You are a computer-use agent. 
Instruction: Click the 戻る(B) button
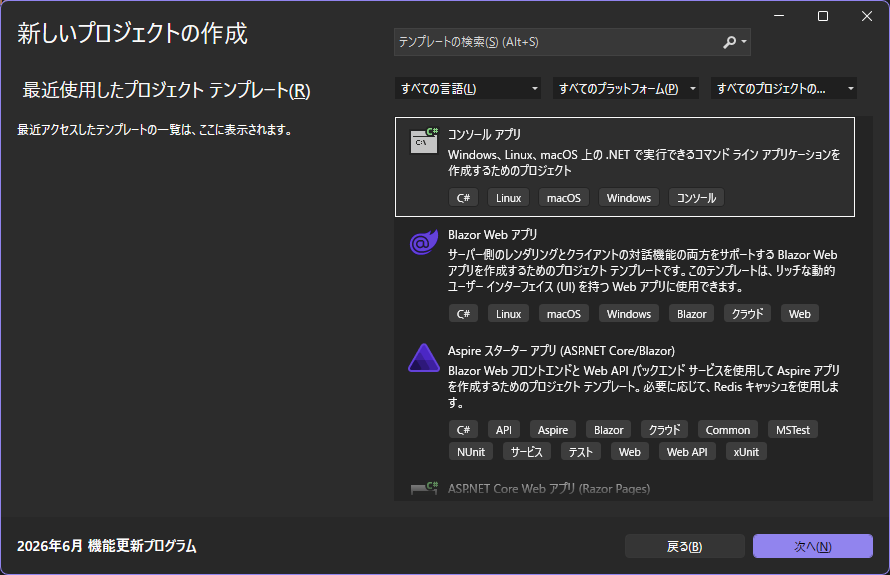click(x=685, y=546)
